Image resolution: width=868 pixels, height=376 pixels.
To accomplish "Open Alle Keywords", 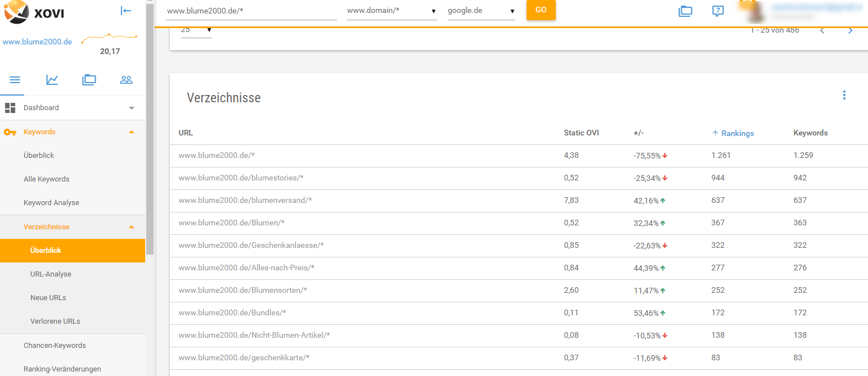I will pyautogui.click(x=47, y=179).
